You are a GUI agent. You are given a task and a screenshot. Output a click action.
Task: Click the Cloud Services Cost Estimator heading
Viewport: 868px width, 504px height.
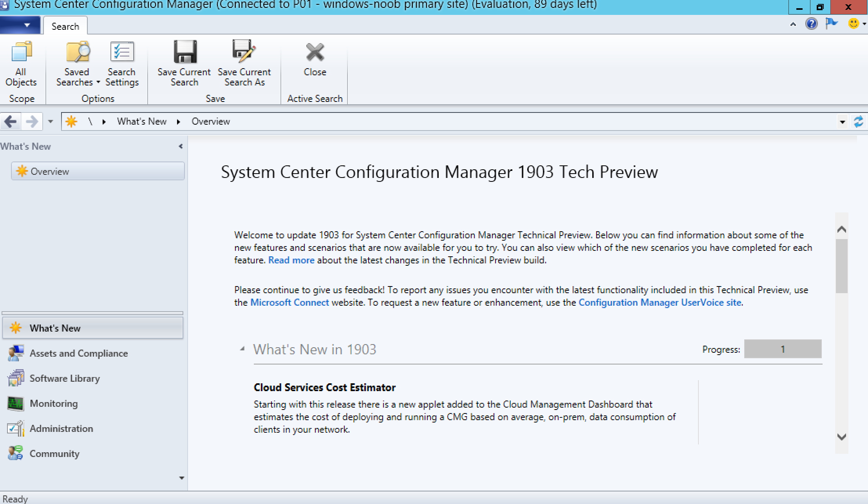tap(325, 388)
